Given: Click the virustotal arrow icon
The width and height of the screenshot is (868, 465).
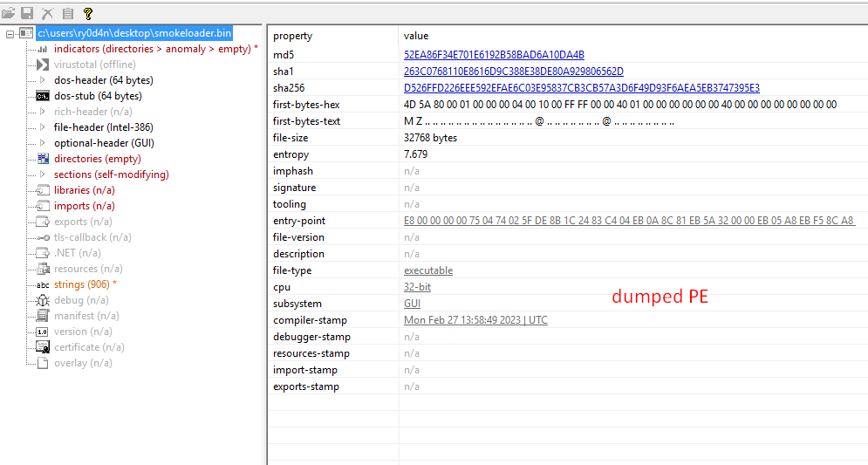Looking at the screenshot, I should pyautogui.click(x=43, y=65).
